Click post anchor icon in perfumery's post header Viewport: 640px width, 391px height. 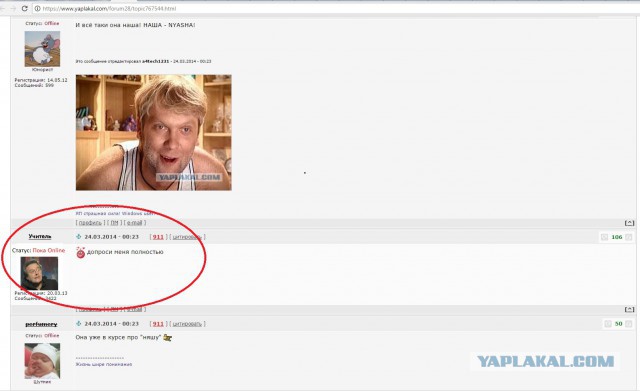point(79,324)
